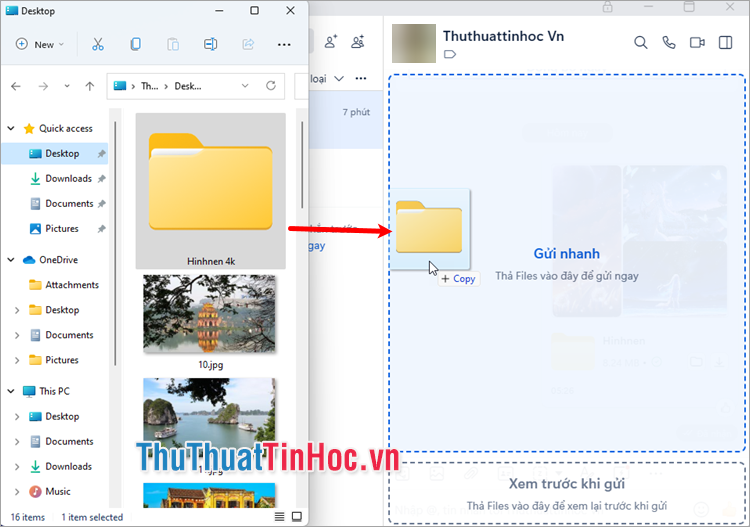Go up one folder level in Explorer
Image resolution: width=750 pixels, height=527 pixels.
tap(89, 86)
